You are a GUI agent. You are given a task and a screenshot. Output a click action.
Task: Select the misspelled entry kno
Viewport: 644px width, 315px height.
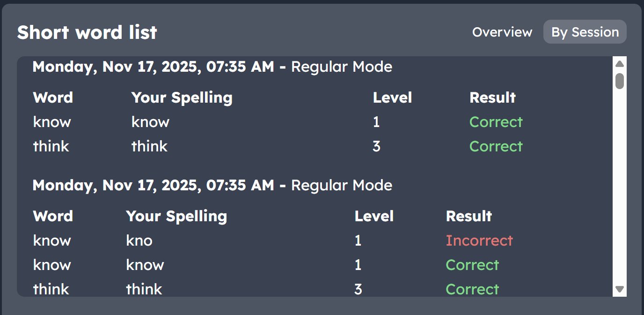(x=139, y=240)
